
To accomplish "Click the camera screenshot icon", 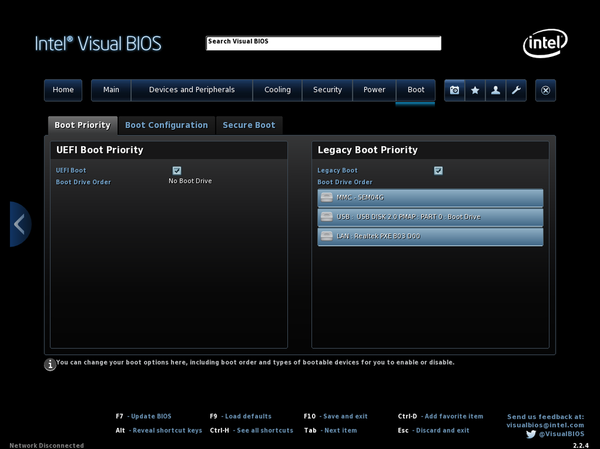I will 455,90.
